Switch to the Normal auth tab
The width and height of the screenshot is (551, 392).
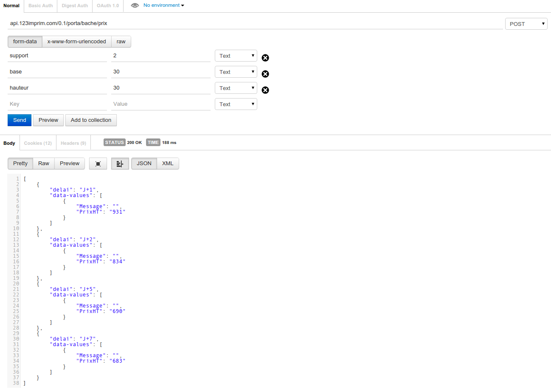[x=12, y=6]
